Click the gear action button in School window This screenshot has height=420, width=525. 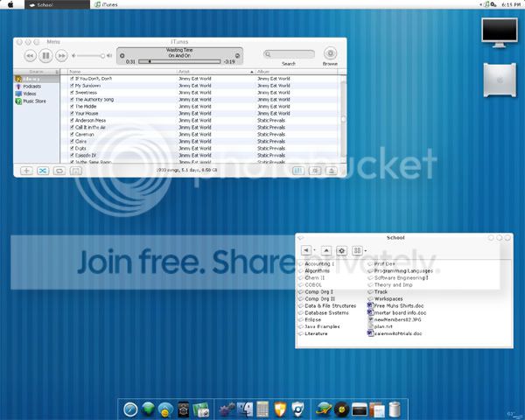341,250
